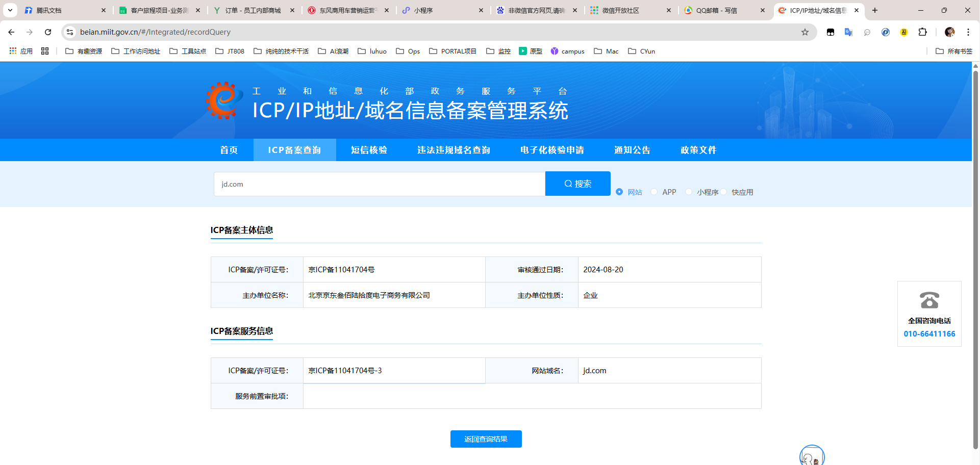This screenshot has width=980, height=465.
Task: Click the page vertical scrollbar
Action: pos(975,260)
